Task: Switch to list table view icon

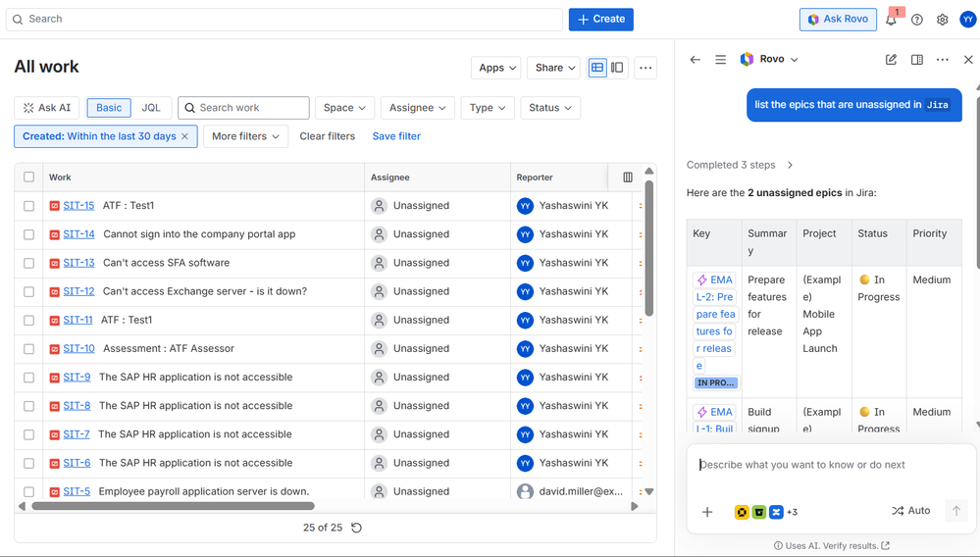Action: coord(597,68)
